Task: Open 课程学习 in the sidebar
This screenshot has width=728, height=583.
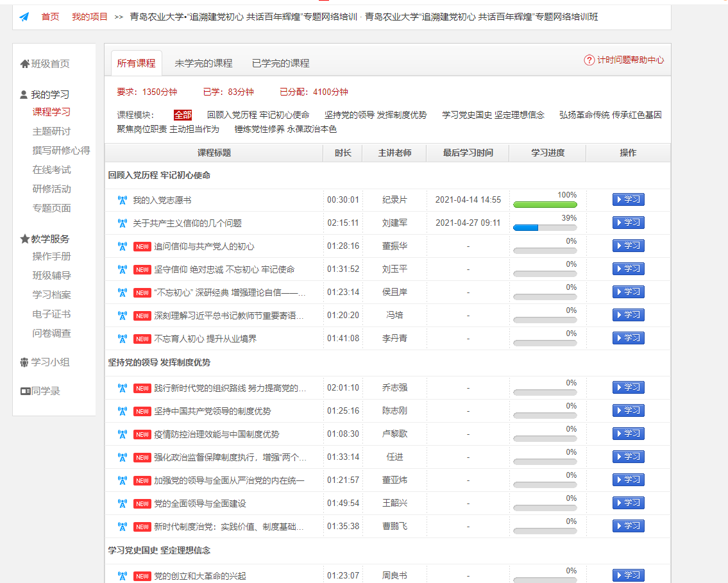Action: (51, 112)
